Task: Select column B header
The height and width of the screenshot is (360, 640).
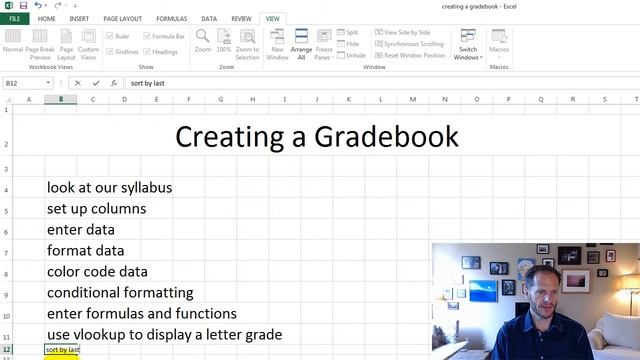Action: click(61, 99)
